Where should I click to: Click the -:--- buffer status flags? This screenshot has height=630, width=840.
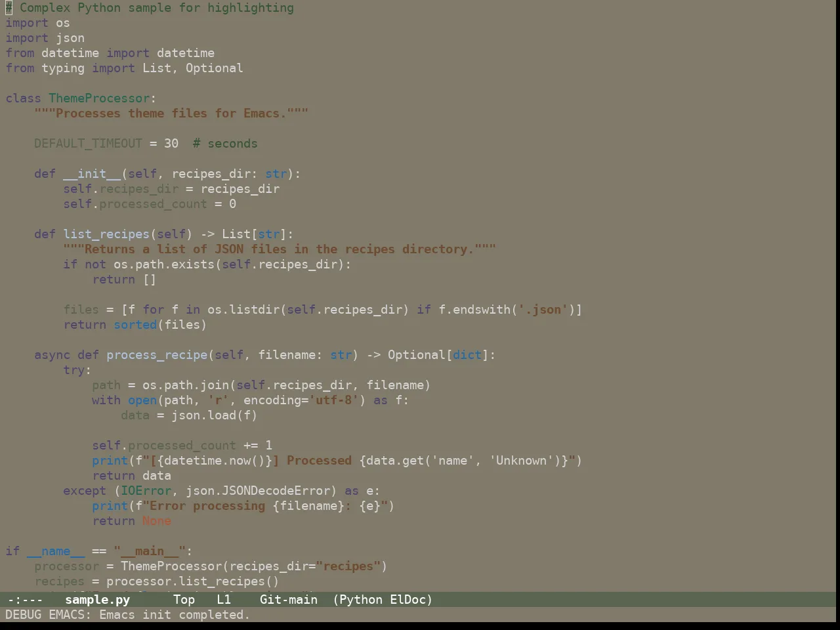(x=24, y=599)
